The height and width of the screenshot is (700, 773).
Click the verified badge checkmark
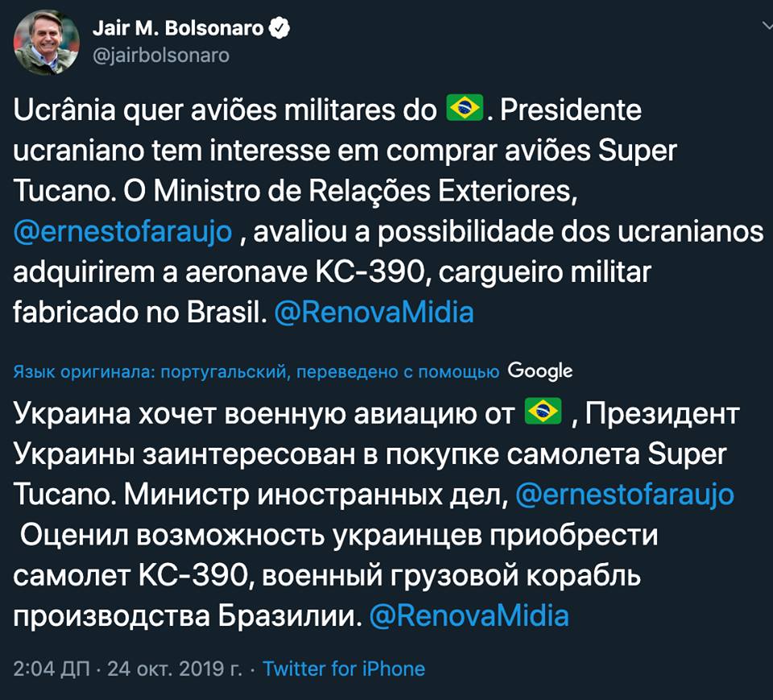279,29
